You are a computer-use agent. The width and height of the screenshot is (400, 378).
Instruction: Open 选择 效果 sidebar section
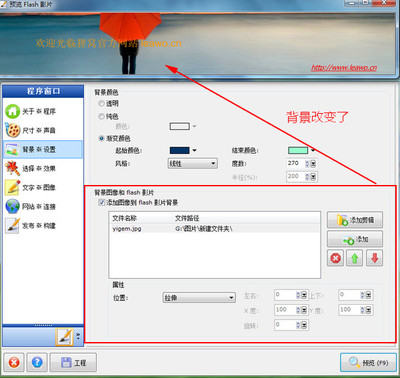click(x=43, y=168)
